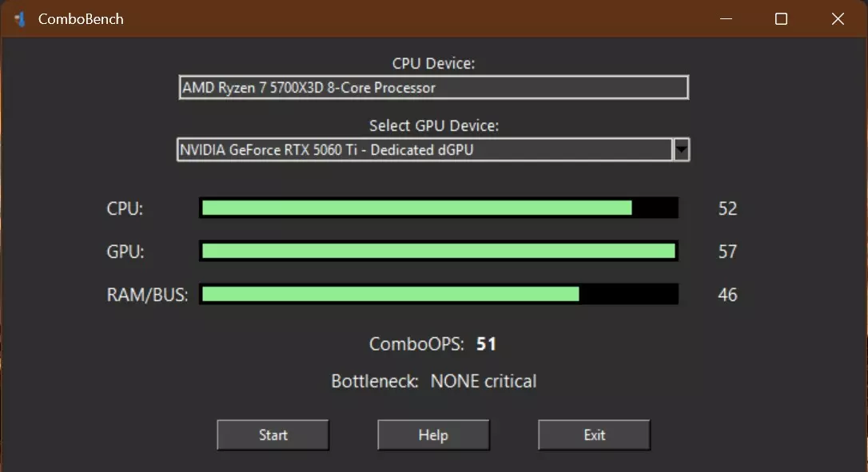The height and width of the screenshot is (472, 868).
Task: Click the ComboOPS result 51
Action: tap(486, 344)
